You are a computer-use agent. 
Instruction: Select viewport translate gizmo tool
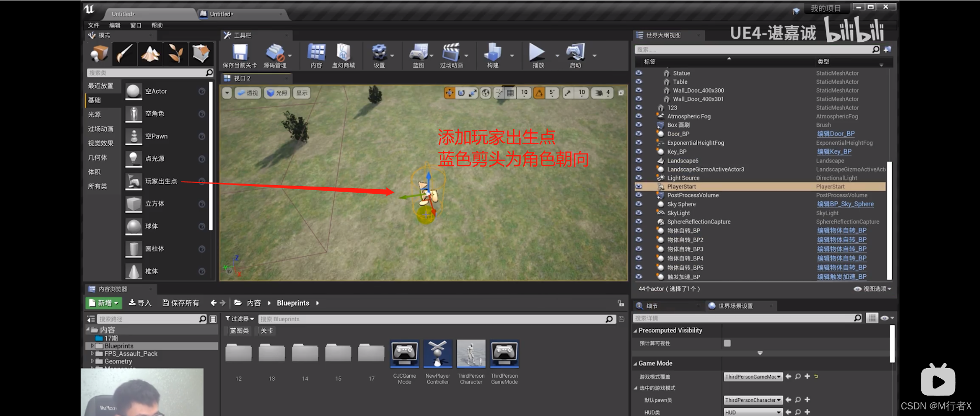click(x=449, y=93)
